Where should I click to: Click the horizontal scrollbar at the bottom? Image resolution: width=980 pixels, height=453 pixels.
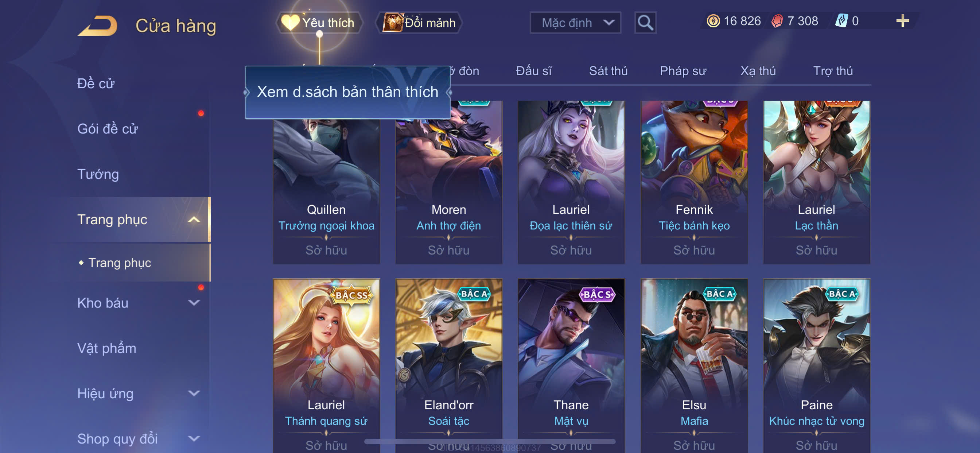490,442
